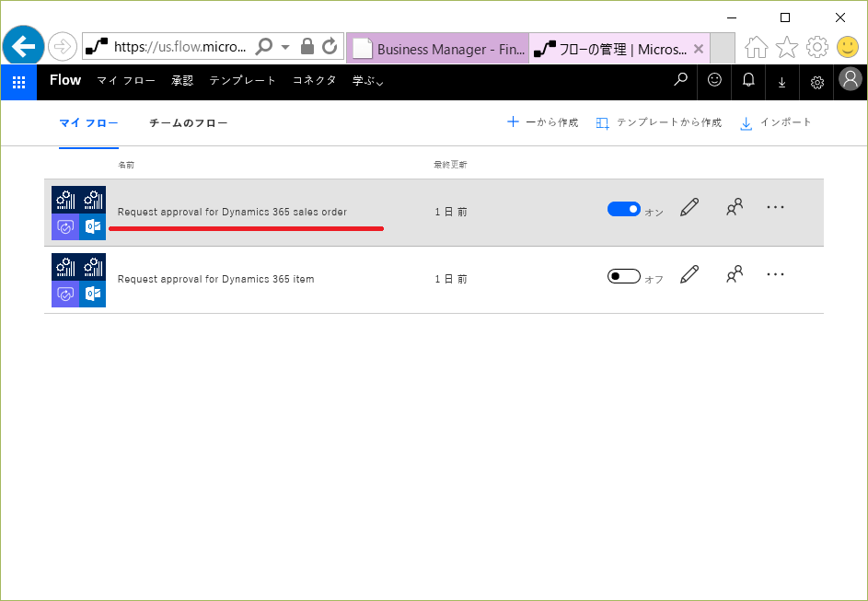Click the 最終更新 column header
This screenshot has height=601, width=868.
point(451,165)
